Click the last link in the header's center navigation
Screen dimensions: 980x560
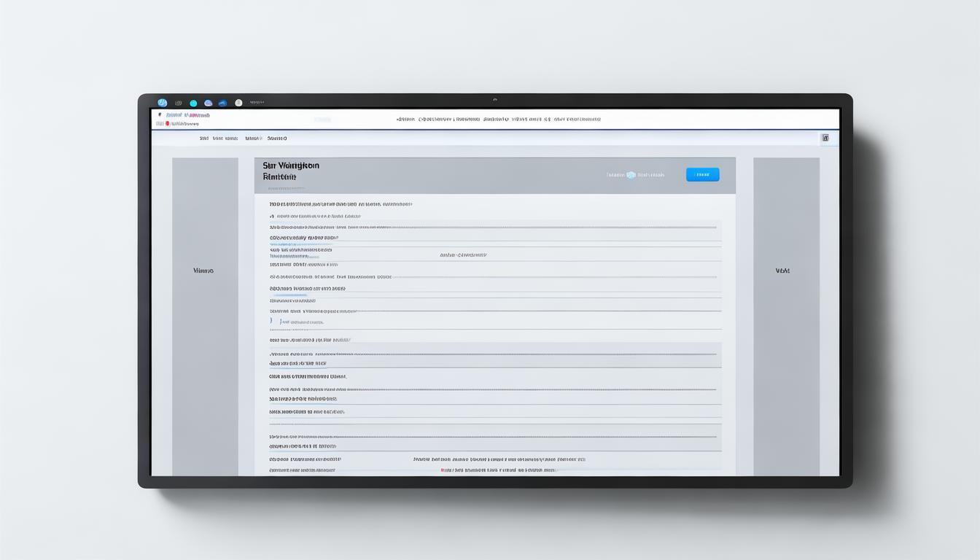click(x=577, y=119)
